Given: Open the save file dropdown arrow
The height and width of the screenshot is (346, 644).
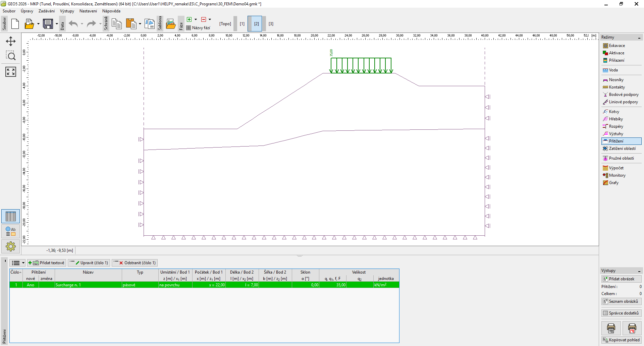Looking at the screenshot, I should (x=57, y=24).
